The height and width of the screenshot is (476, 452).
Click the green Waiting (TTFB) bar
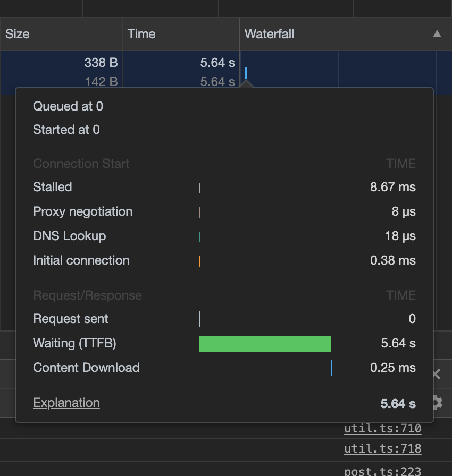pos(264,344)
